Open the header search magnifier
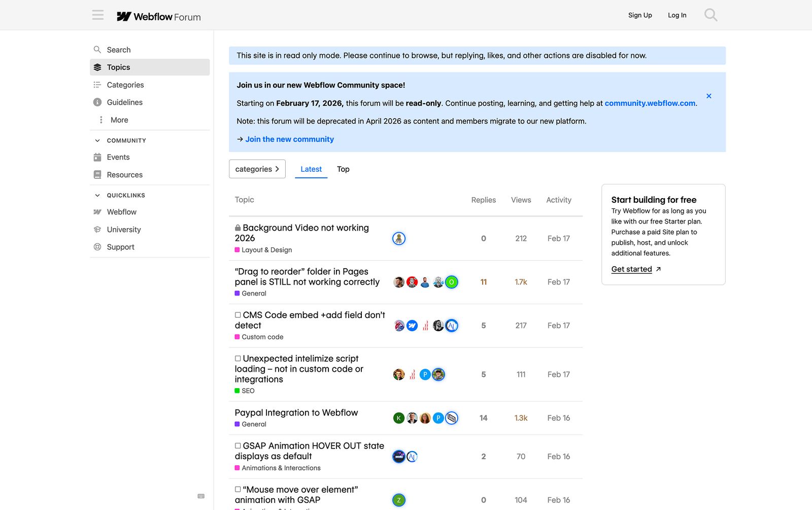This screenshot has height=510, width=812. 710,15
